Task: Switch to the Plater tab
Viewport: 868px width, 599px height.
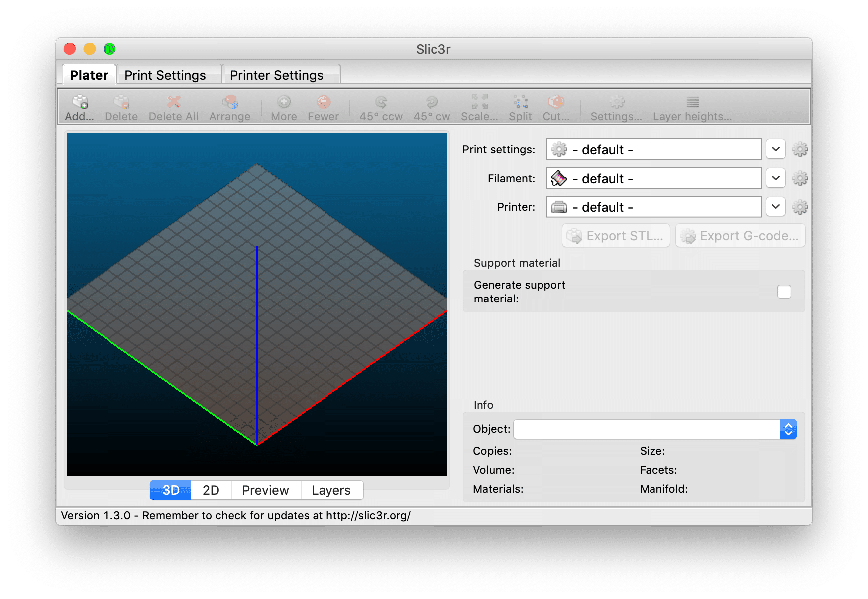Action: pos(89,75)
